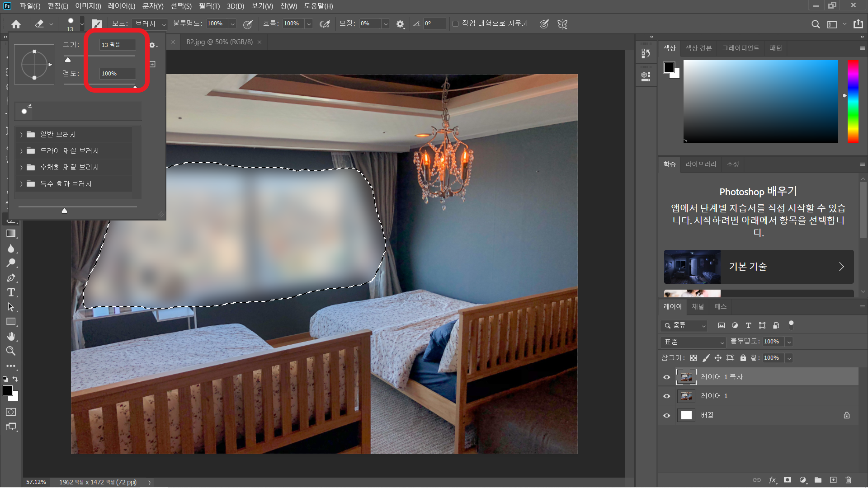Click the rainbow hue slider strip

(853, 101)
